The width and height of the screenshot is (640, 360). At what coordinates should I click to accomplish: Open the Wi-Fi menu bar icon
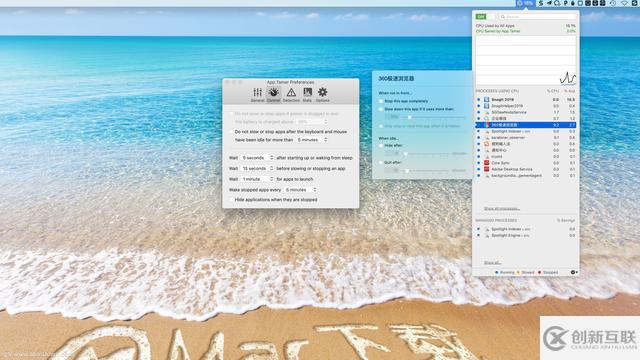click(x=624, y=3)
